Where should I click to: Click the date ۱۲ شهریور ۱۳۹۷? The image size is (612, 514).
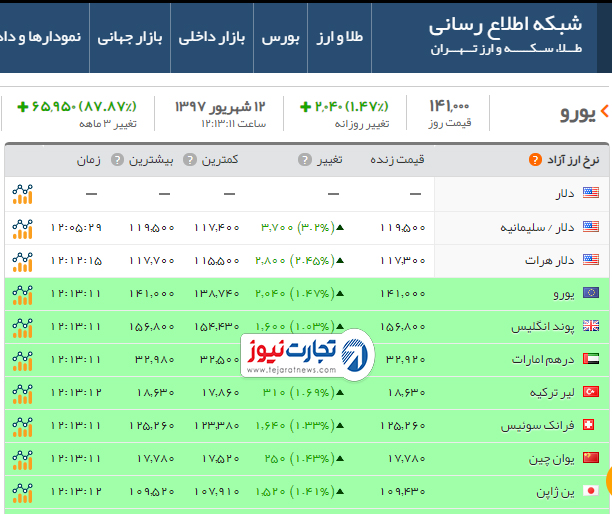pyautogui.click(x=220, y=107)
